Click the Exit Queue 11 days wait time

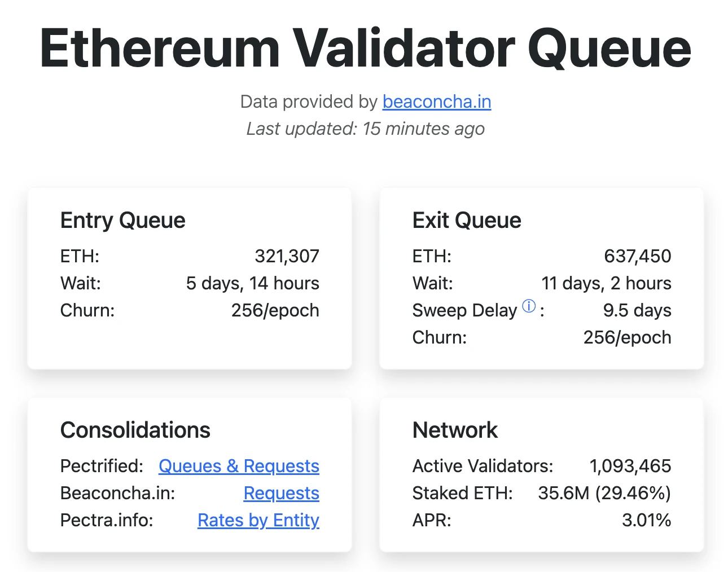[x=606, y=283]
